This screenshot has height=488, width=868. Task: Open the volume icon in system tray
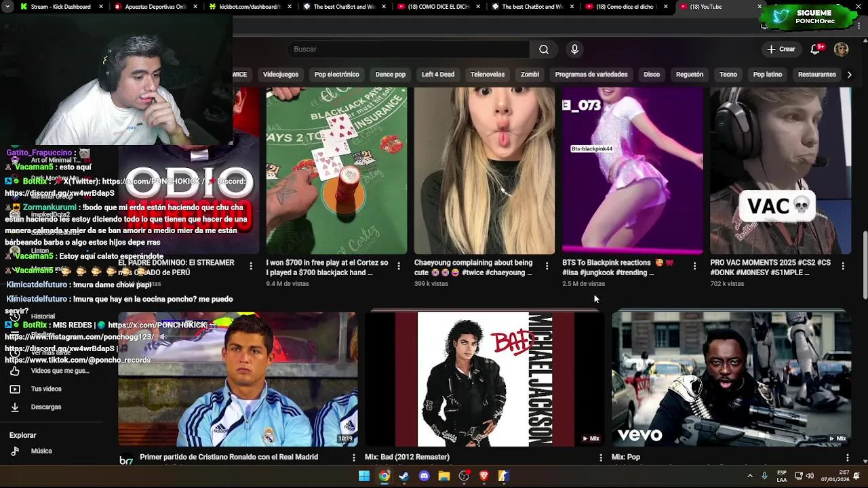[810, 476]
